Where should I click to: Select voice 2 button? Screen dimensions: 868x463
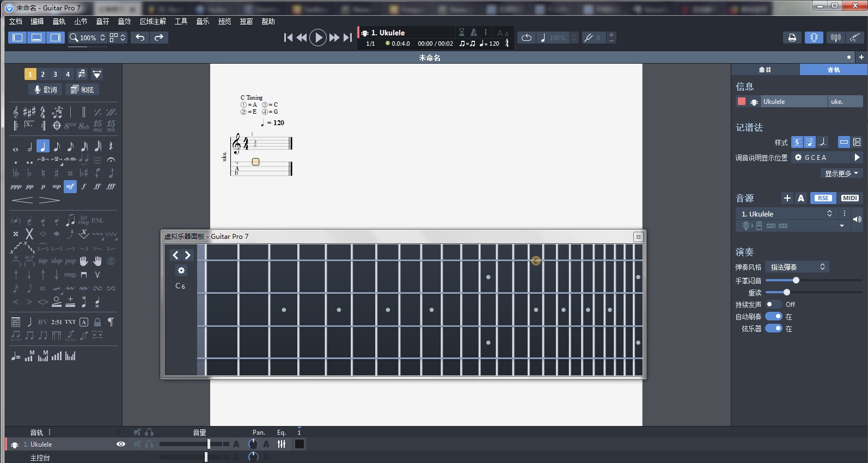42,74
